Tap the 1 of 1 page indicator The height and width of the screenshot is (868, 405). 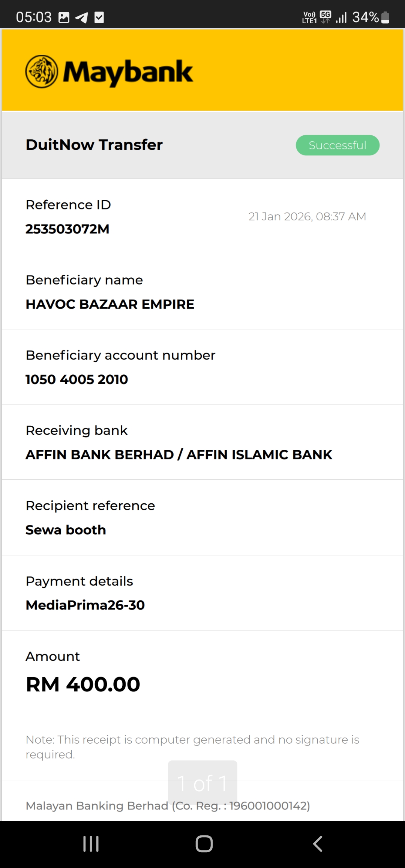tap(202, 783)
